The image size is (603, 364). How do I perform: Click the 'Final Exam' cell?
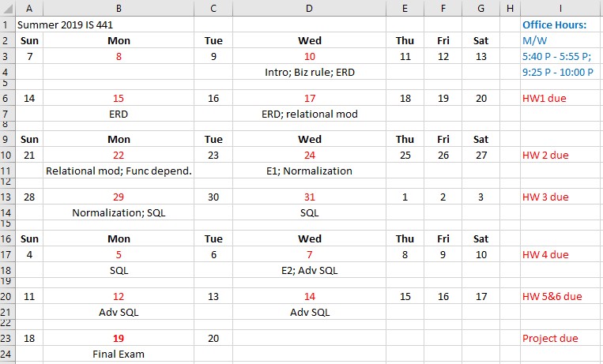coord(119,354)
